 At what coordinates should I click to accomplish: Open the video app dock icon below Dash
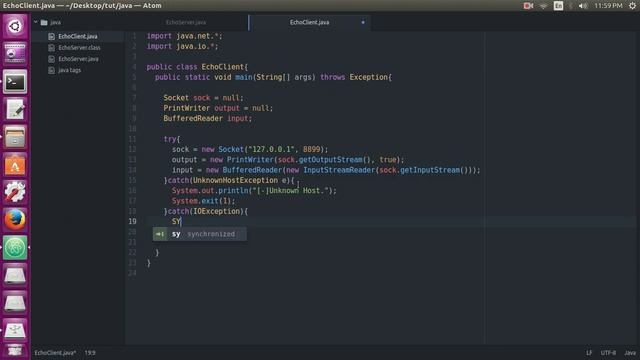pos(15,54)
